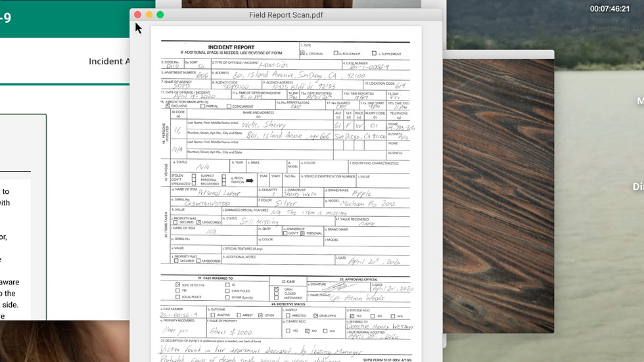Close the Field Report Scan.pdf window
Image resolution: width=644 pixels, height=362 pixels.
click(x=137, y=14)
